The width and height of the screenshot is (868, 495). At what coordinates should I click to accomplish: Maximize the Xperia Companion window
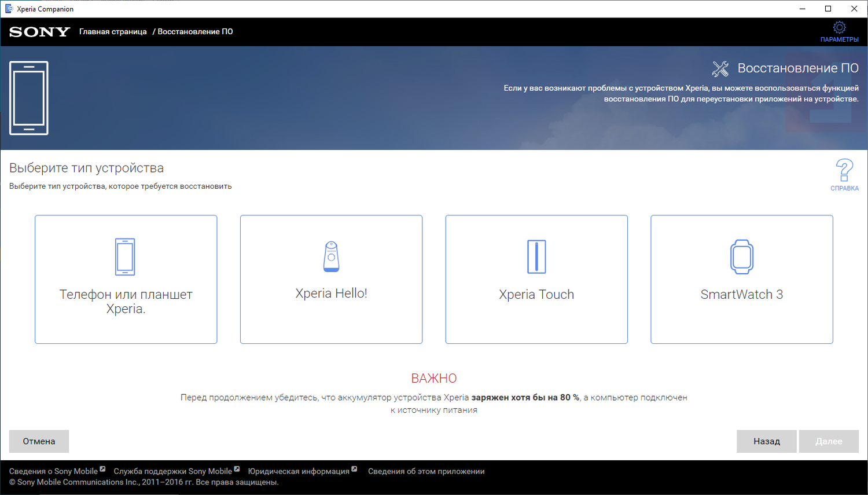coord(828,9)
